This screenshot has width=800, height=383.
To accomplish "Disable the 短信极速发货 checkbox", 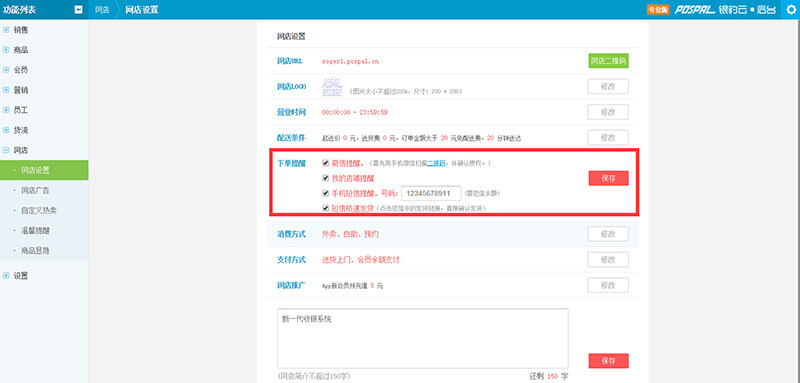I will (x=326, y=208).
